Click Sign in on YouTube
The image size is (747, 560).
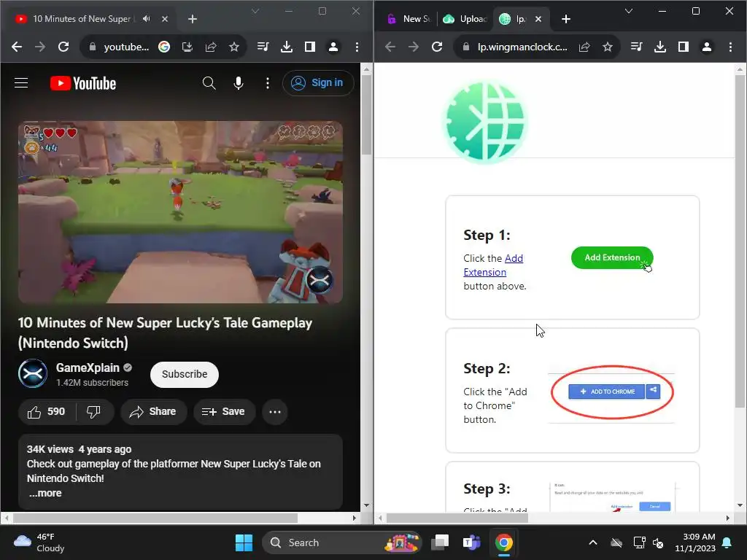click(318, 83)
